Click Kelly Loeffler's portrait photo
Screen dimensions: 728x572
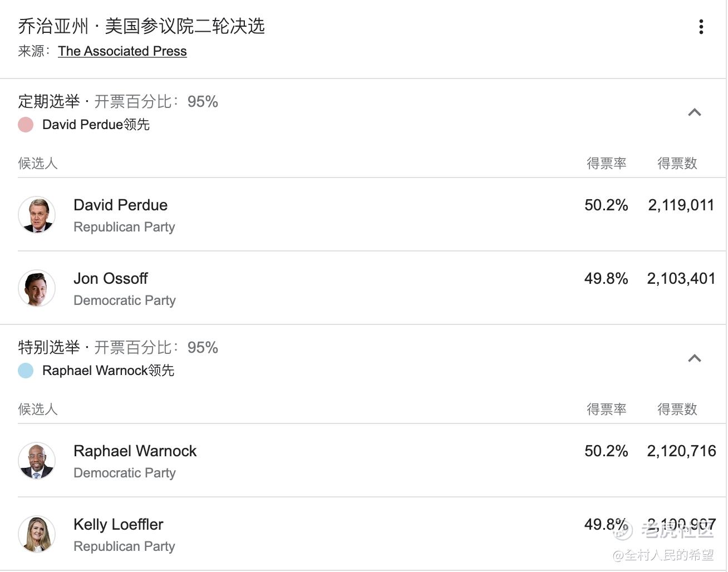pyautogui.click(x=37, y=534)
